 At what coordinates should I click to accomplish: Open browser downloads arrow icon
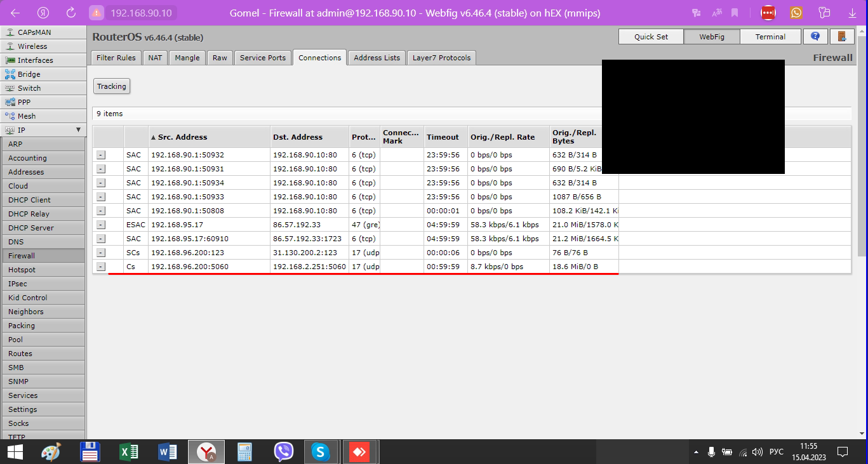[852, 13]
